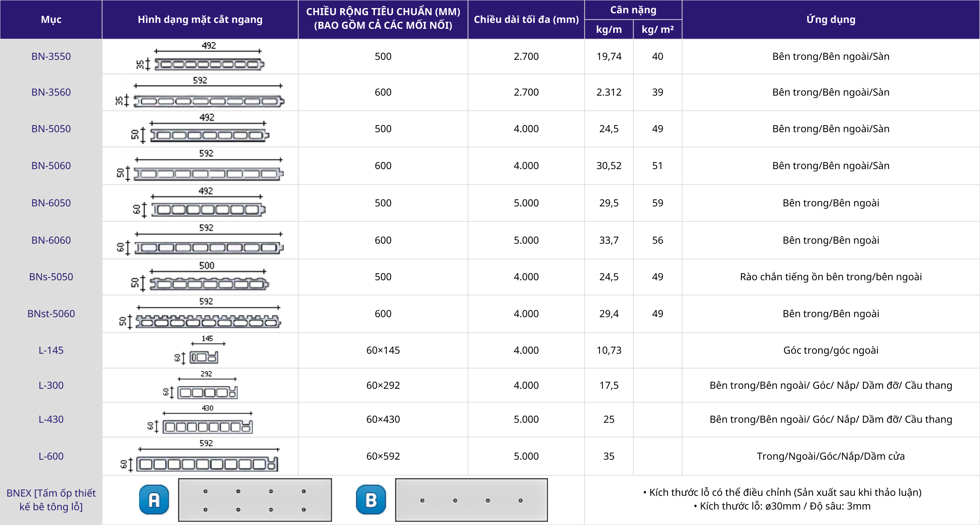Click the blue A badge icon
Screen dimensions: 980x525
click(x=154, y=500)
